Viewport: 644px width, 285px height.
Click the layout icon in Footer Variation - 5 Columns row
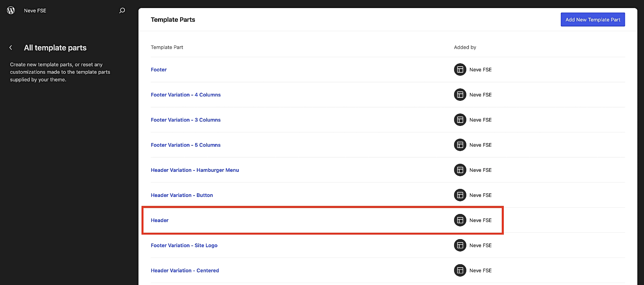pos(460,145)
